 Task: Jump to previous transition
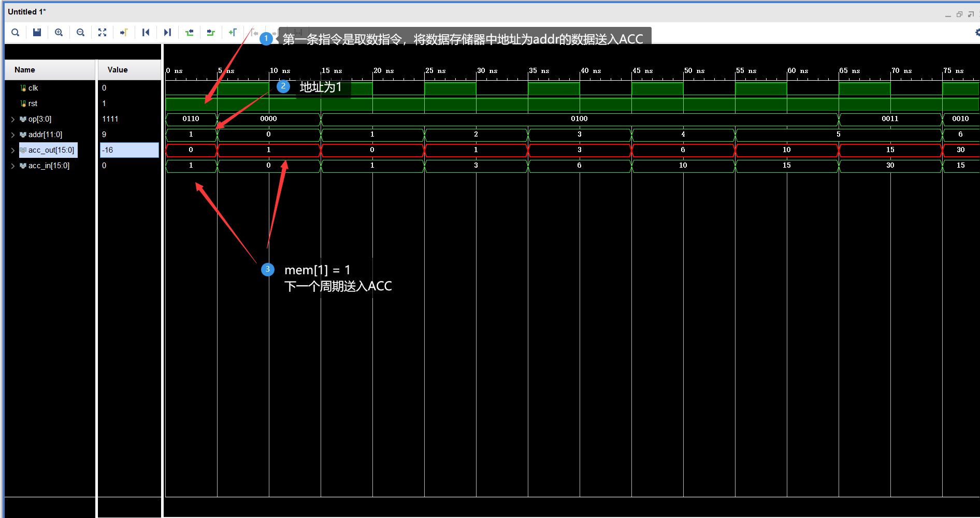189,32
